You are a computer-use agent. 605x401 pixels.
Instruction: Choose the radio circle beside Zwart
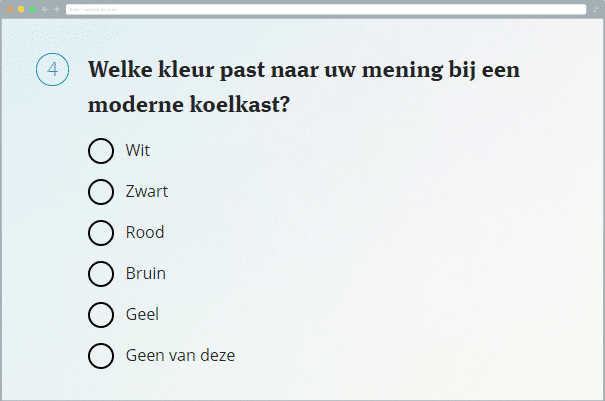101,192
